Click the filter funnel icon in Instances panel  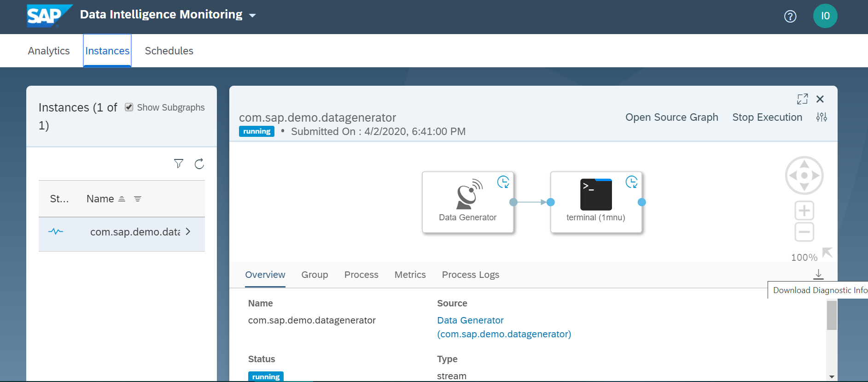point(179,164)
